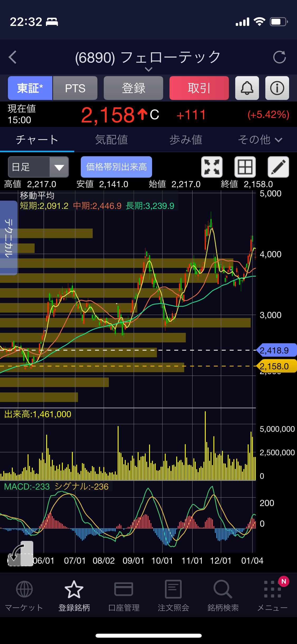Switch to 気配値 tab
Viewport: 297px width, 644px height.
pos(111,140)
